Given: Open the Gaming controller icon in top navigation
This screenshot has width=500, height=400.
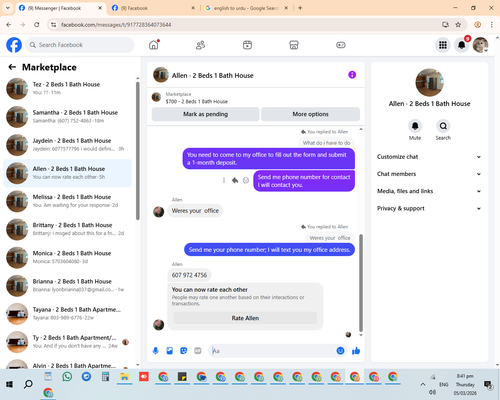Looking at the screenshot, I should (341, 45).
